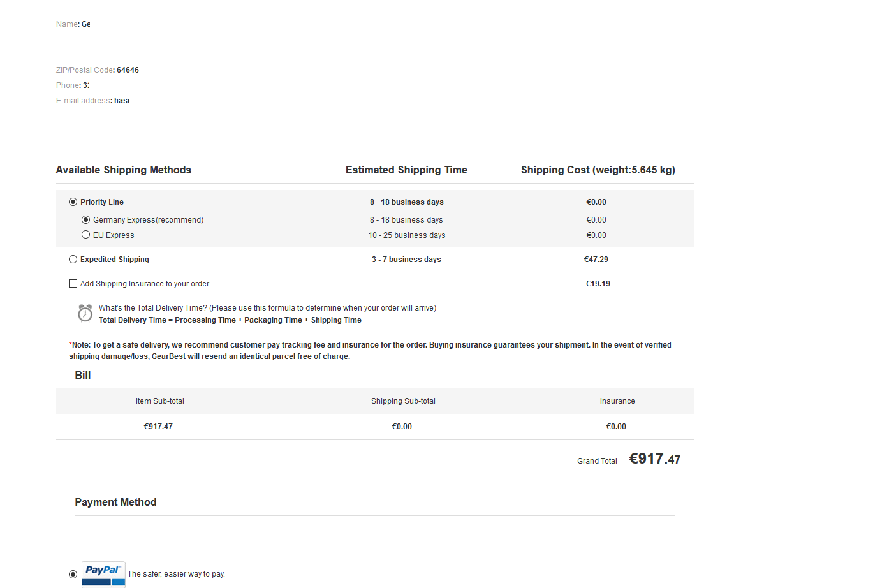Viewport: 896px width, 588px height.
Task: Click the Available Shipping Methods heading
Action: [123, 170]
